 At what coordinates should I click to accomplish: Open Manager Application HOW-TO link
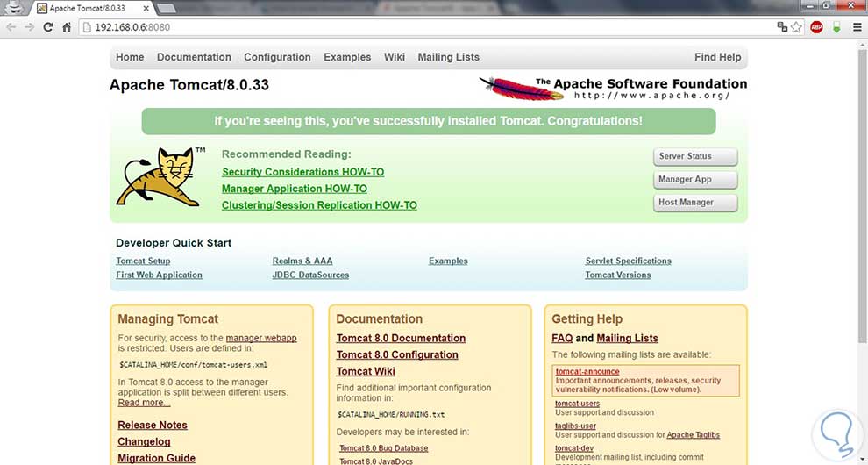pos(295,189)
